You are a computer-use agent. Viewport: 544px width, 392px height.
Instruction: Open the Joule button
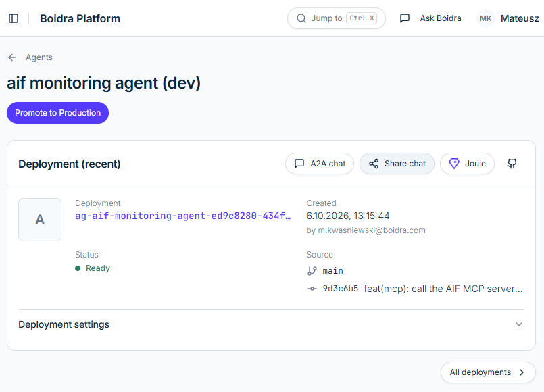(x=467, y=164)
